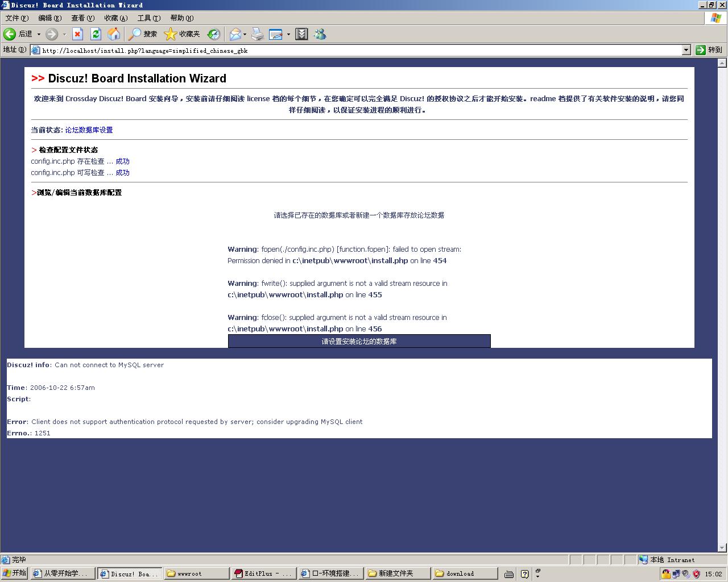This screenshot has height=582, width=728.
Task: Switch to the download folder taskbar button
Action: coord(465,573)
